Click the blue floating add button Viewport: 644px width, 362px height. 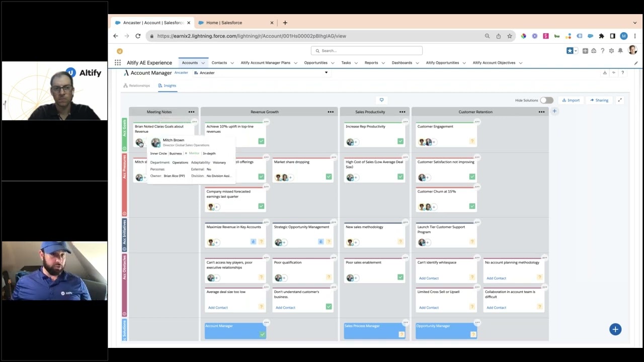pyautogui.click(x=615, y=329)
